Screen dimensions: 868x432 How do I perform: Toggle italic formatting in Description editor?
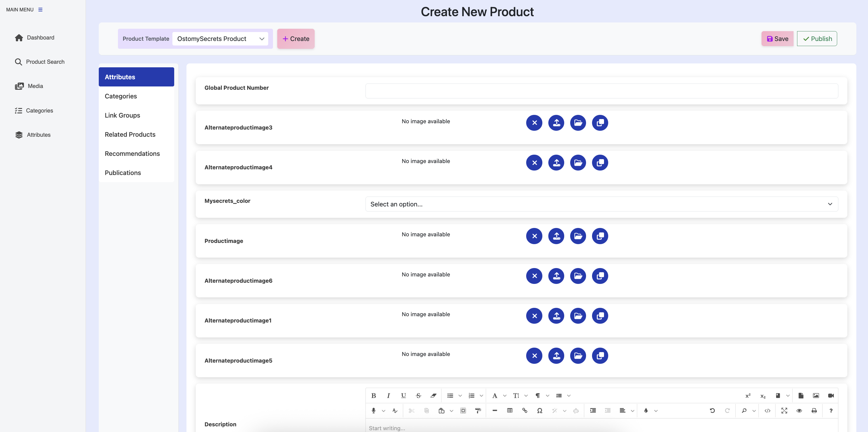[x=388, y=396]
